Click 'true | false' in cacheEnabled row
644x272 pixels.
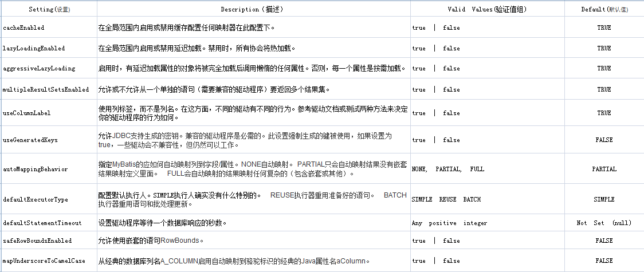click(x=436, y=28)
